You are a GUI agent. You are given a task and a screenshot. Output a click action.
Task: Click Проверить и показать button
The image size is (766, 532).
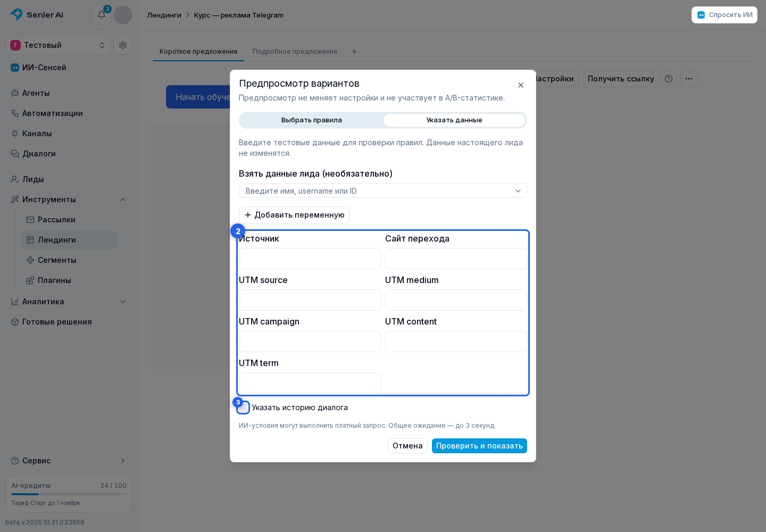[479, 446]
